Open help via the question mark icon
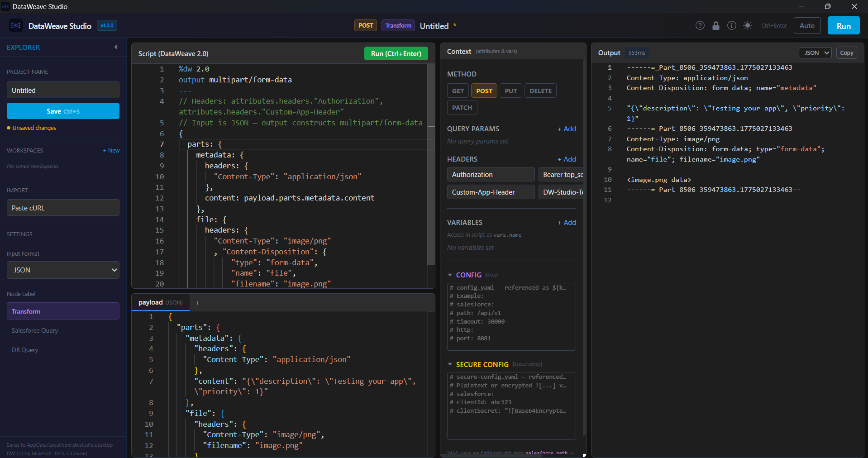Screen dimensions: 868x458 [x=700, y=25]
